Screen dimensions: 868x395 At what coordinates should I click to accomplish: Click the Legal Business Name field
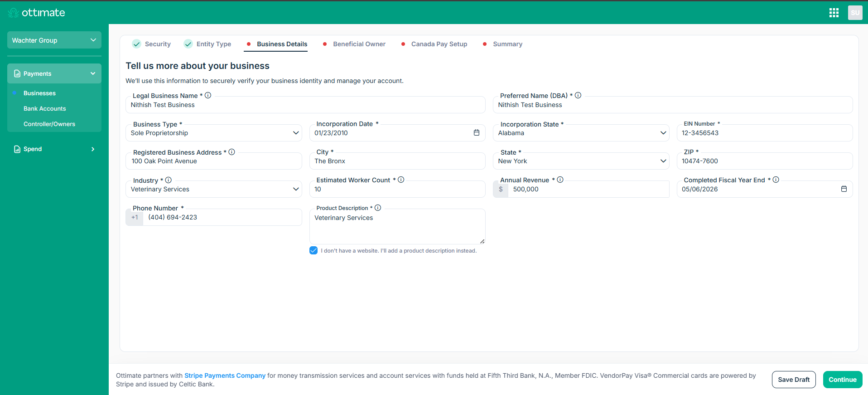(x=305, y=105)
